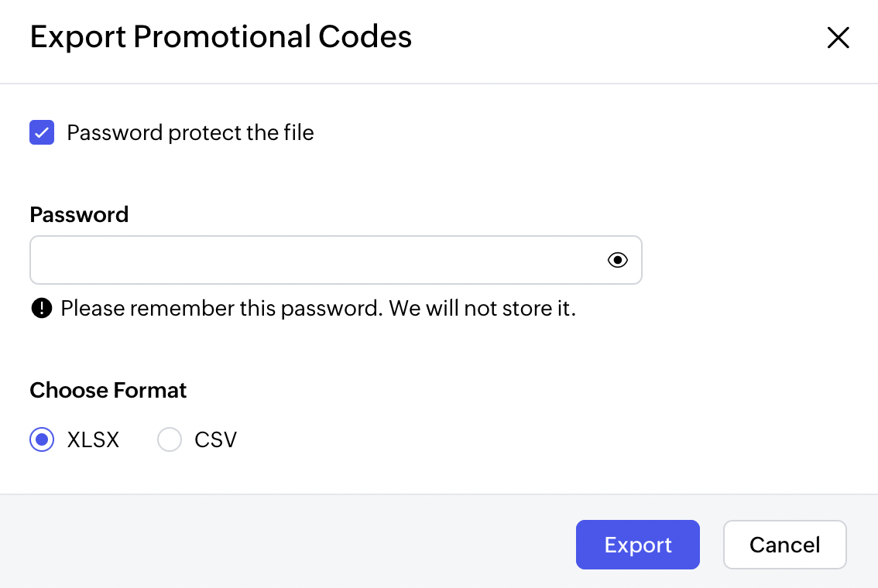Close the Export Promotional Codes dialog
878x588 pixels.
[x=838, y=38]
